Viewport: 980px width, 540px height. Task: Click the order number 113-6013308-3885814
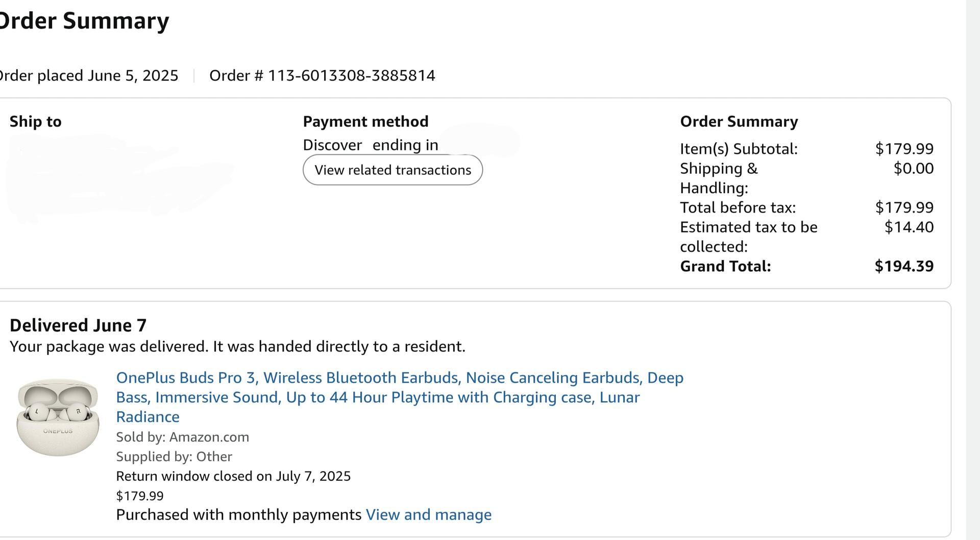(351, 76)
